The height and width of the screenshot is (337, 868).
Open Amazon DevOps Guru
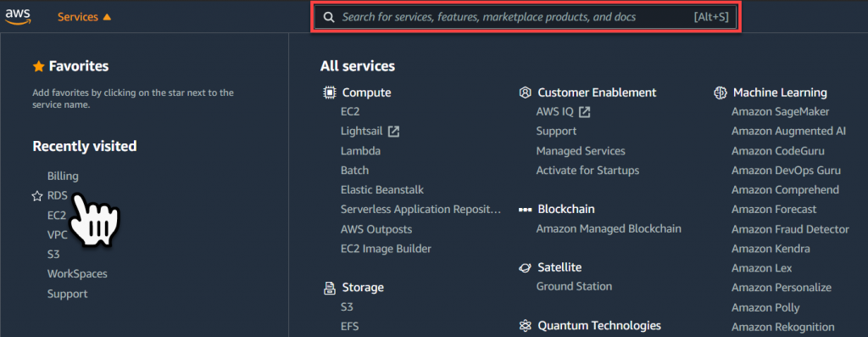tap(786, 170)
